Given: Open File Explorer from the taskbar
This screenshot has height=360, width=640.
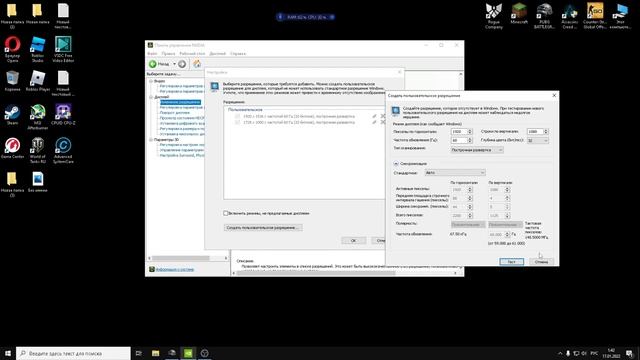Looking at the screenshot, I should (156, 353).
